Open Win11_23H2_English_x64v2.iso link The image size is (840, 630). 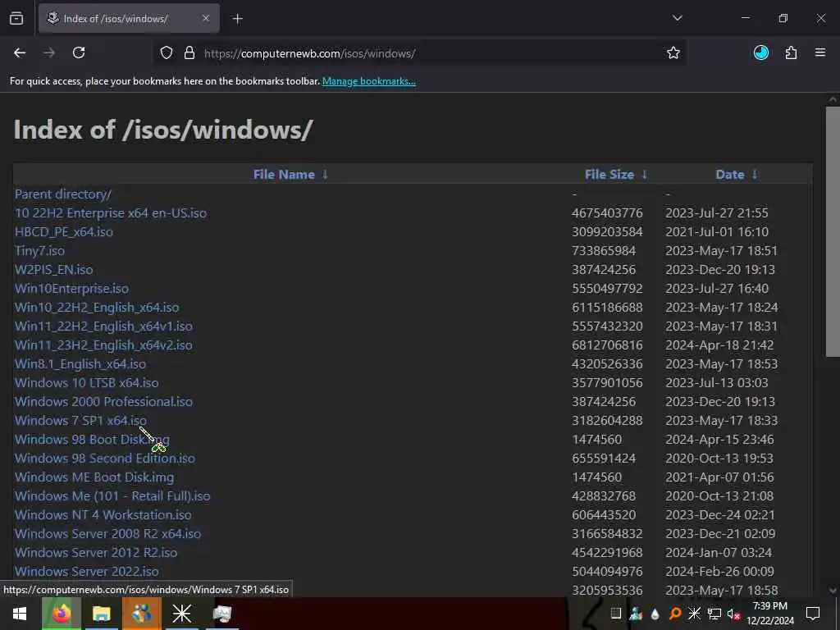103,345
